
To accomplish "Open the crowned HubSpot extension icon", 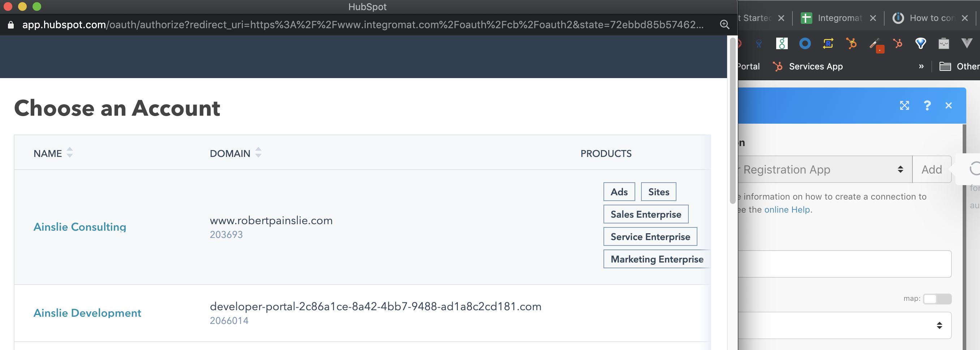I will (x=851, y=44).
